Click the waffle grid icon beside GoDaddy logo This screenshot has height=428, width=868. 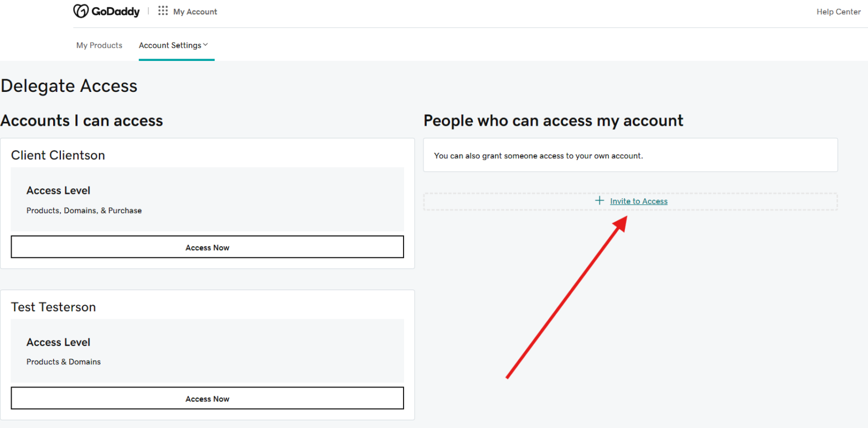click(162, 11)
